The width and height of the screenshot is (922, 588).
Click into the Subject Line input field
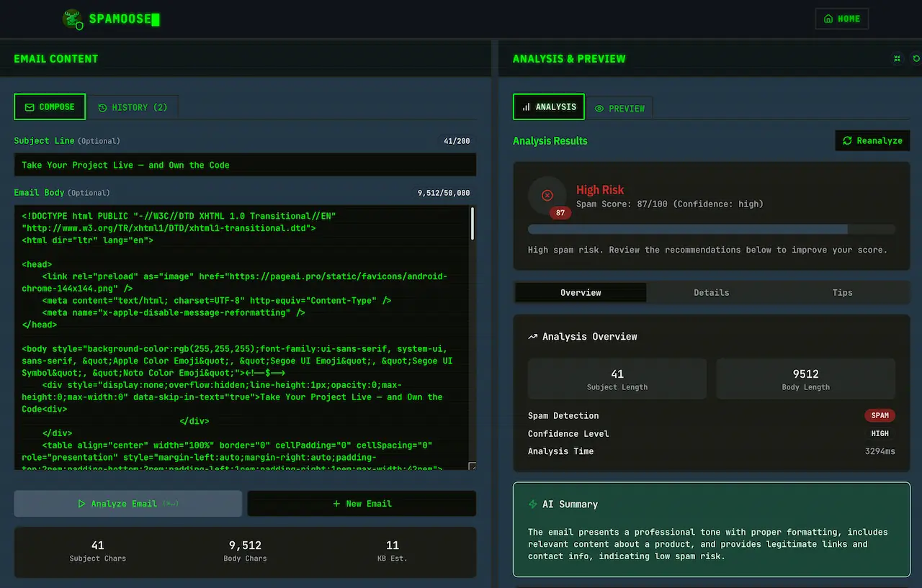pyautogui.click(x=245, y=165)
